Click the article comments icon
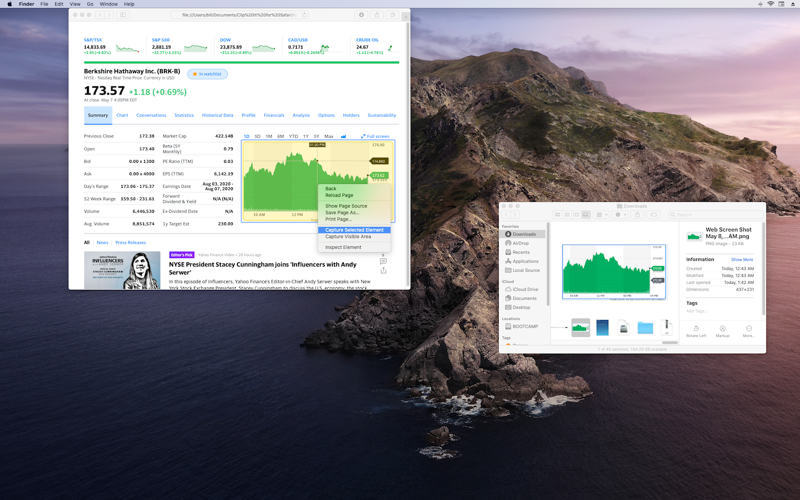Screen dimensions: 800x500 (383, 261)
